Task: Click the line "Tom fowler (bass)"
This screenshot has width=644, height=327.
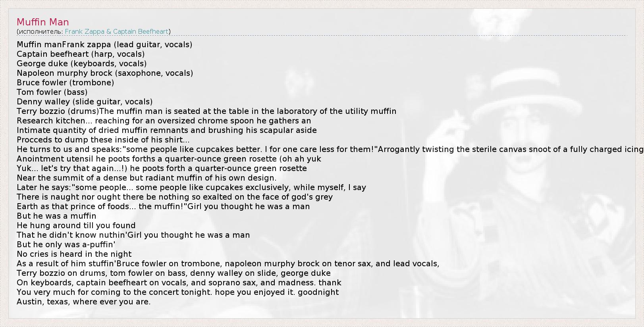Action: 52,92
